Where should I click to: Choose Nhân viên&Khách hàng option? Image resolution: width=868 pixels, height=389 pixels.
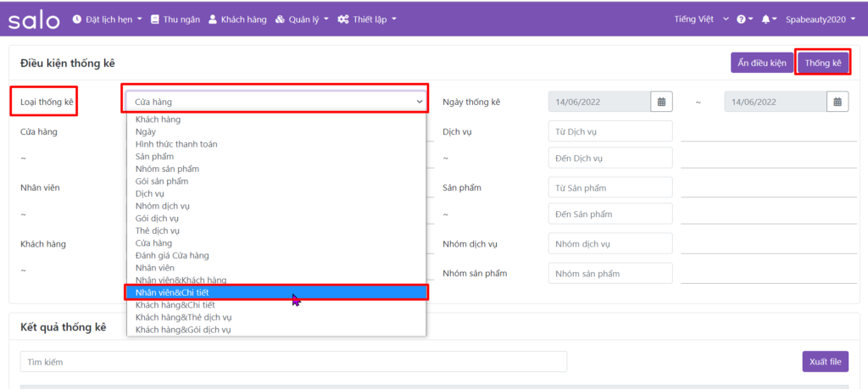(276, 280)
